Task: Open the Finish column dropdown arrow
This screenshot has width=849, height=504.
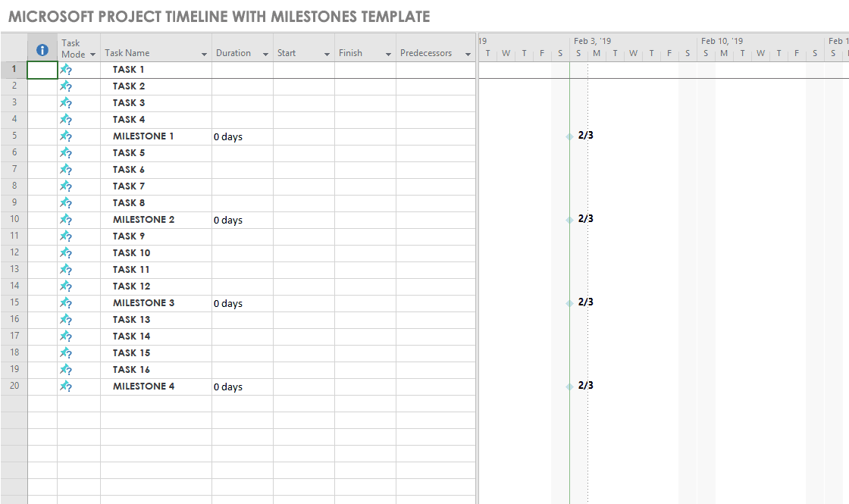Action: (388, 55)
